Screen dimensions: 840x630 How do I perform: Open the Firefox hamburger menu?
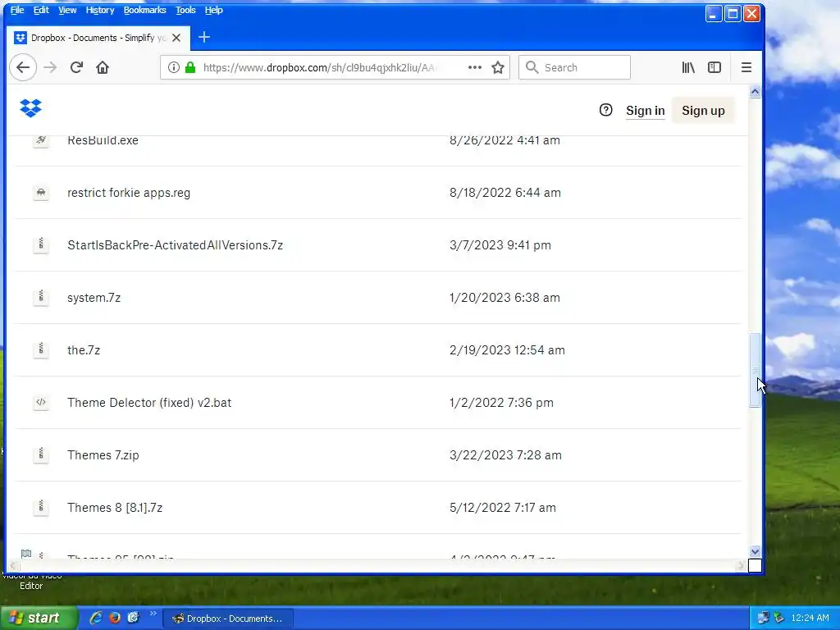coord(746,67)
